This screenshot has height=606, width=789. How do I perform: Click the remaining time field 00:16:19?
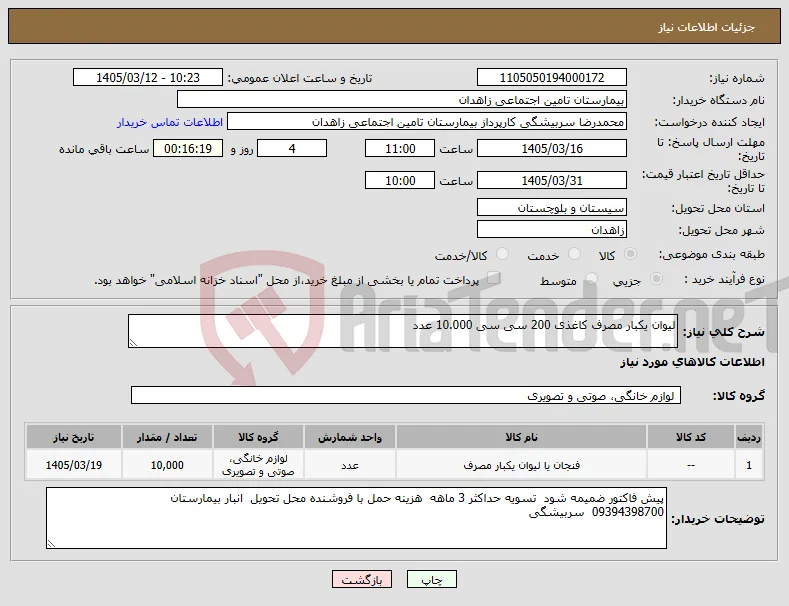coord(188,148)
